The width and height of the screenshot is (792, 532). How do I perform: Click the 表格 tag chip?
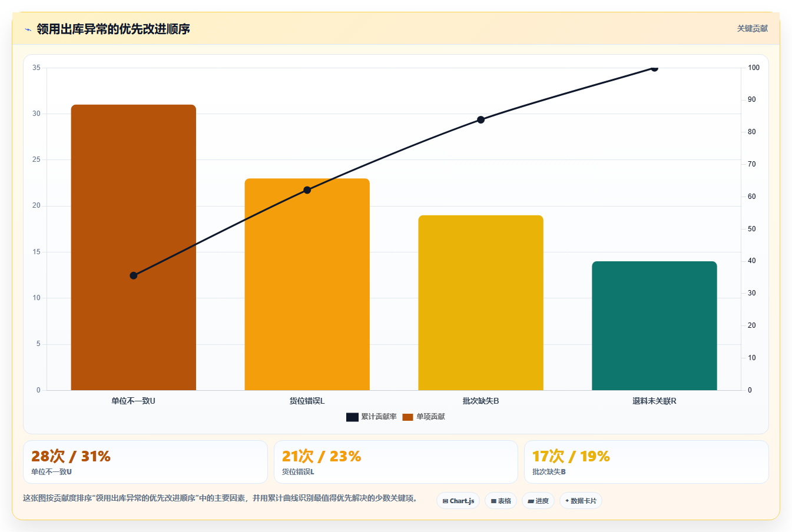pos(501,501)
